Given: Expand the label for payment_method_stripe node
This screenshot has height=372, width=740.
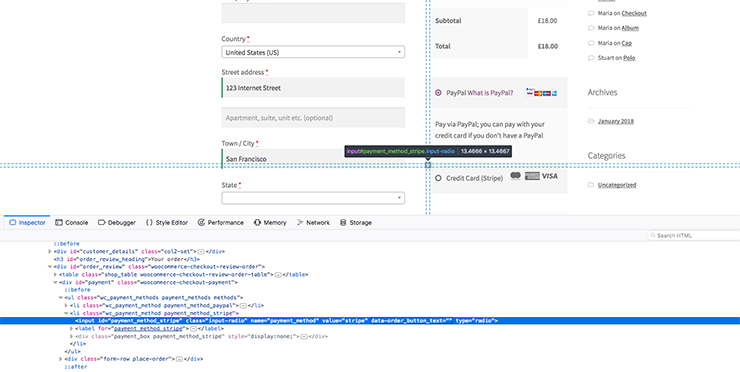Looking at the screenshot, I should coord(72,329).
